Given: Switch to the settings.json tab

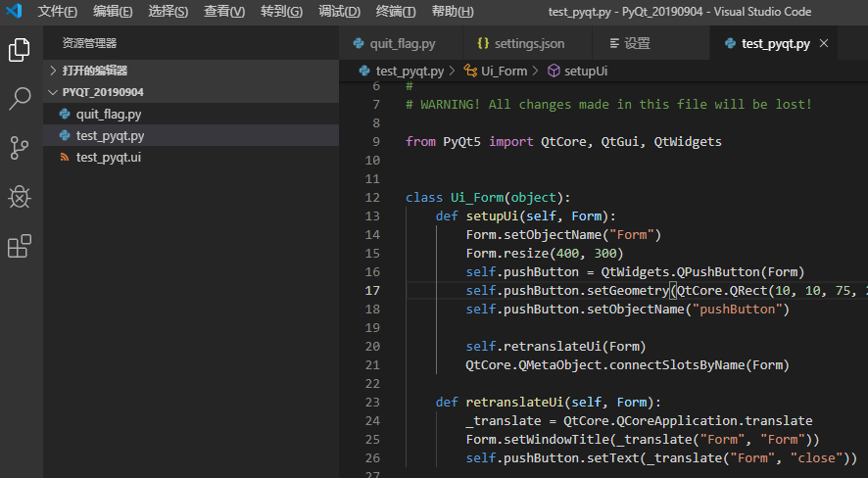Looking at the screenshot, I should (527, 43).
